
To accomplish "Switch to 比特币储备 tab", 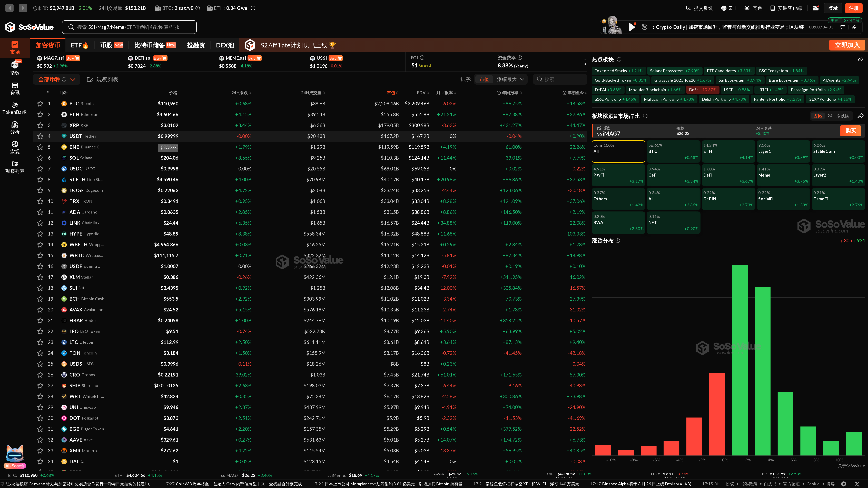I will [x=155, y=45].
